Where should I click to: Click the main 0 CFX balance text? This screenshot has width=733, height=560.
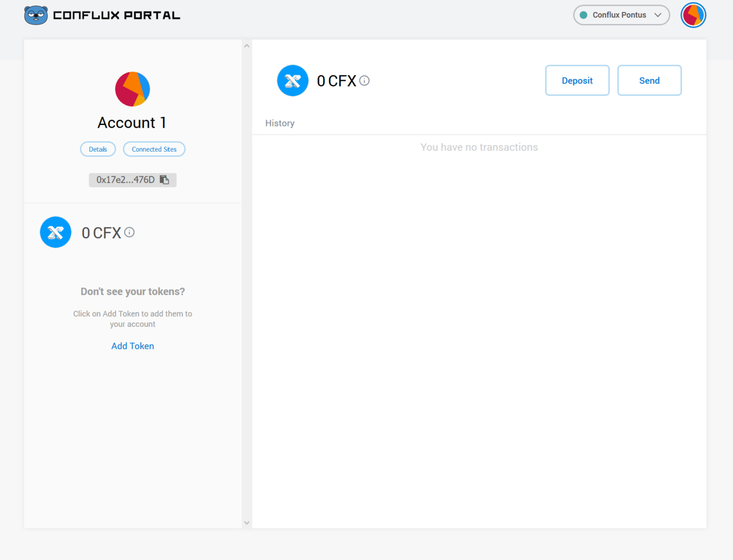pos(337,81)
